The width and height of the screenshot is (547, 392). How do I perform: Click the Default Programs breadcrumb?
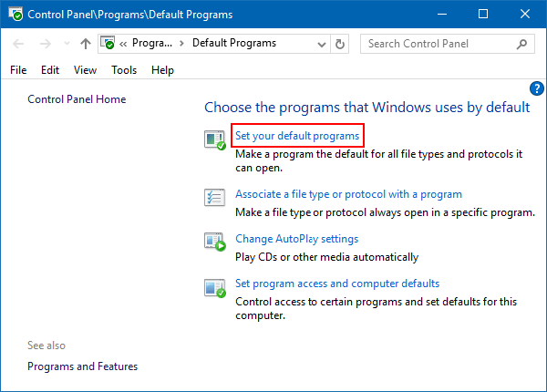pyautogui.click(x=234, y=43)
